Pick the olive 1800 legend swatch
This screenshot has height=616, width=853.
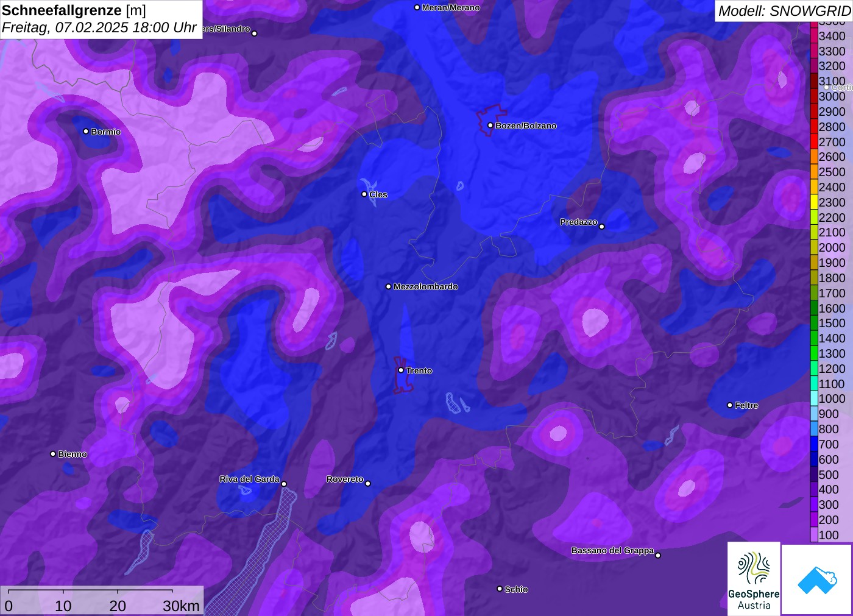[x=814, y=278]
